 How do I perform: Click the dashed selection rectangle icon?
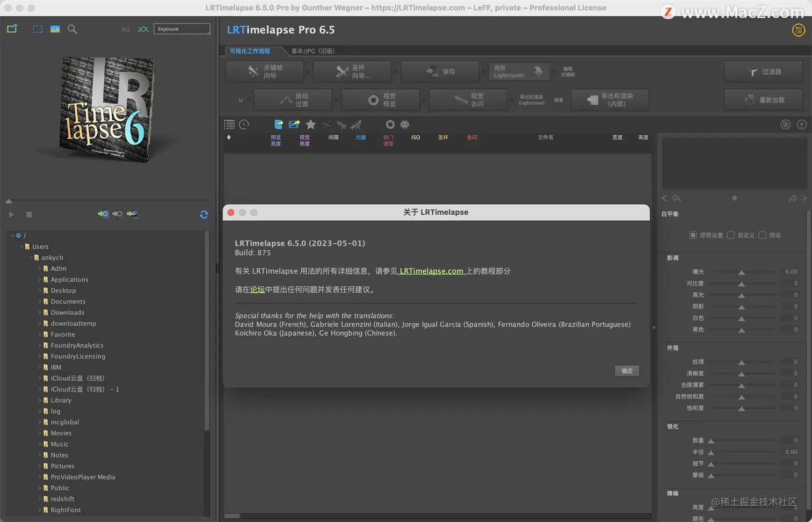click(x=38, y=29)
